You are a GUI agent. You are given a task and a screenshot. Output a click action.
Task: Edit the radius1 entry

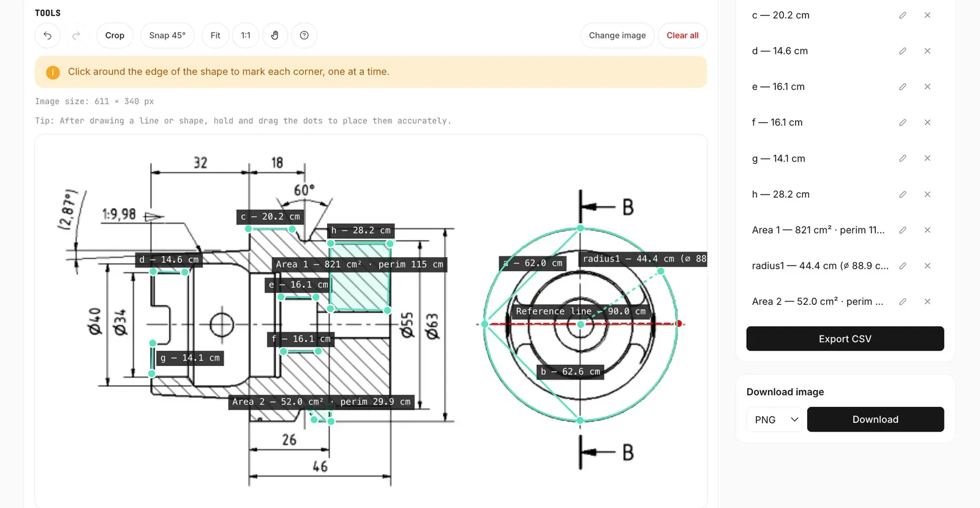(x=903, y=266)
